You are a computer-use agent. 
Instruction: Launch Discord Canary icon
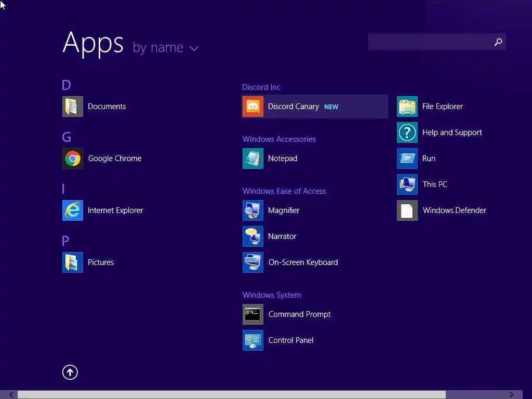tap(253, 107)
